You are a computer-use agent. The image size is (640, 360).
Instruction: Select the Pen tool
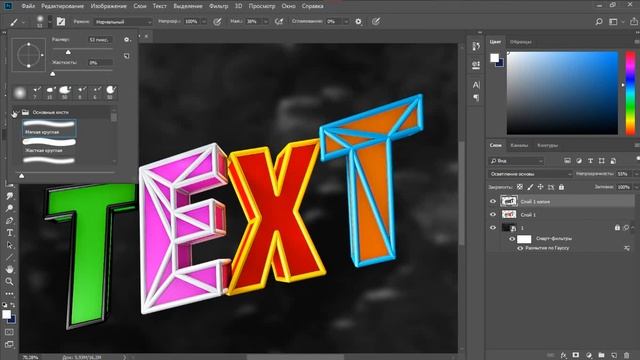click(x=9, y=221)
